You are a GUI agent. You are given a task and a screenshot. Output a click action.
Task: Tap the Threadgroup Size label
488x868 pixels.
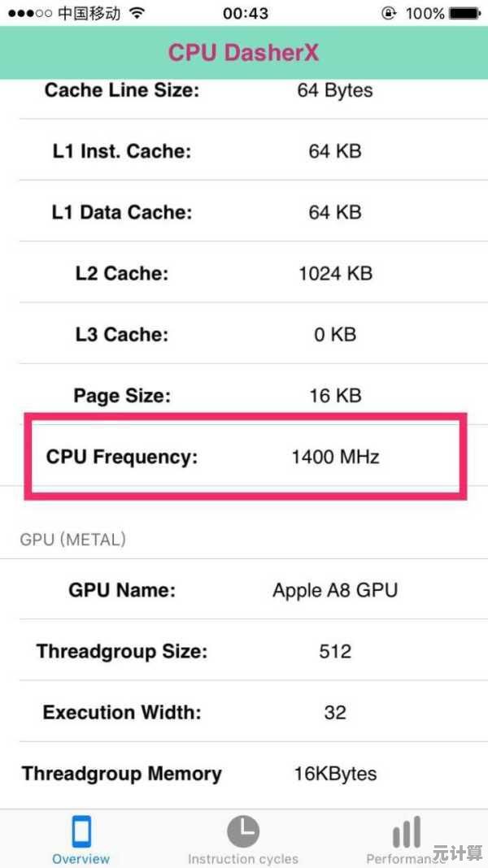pyautogui.click(x=122, y=651)
